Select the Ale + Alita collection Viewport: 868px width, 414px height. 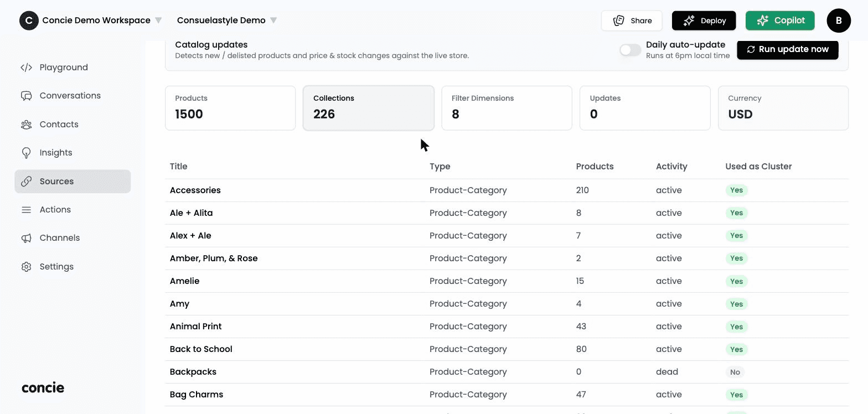(192, 213)
